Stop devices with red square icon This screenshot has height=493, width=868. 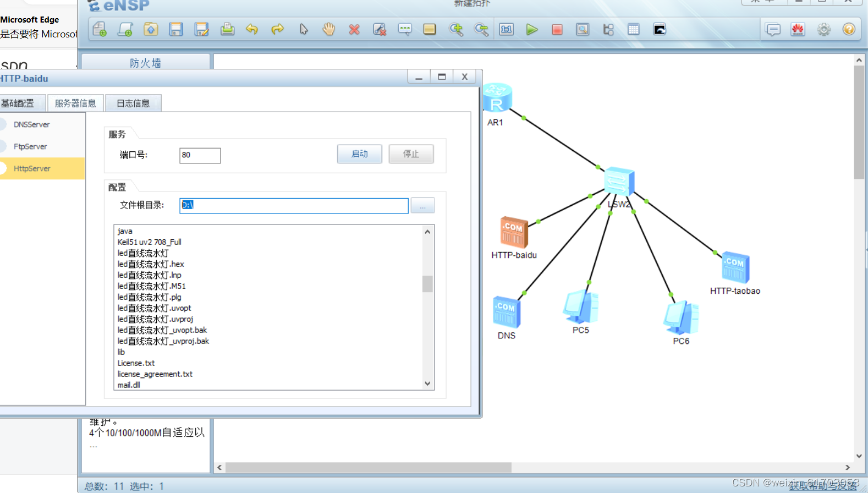[557, 29]
